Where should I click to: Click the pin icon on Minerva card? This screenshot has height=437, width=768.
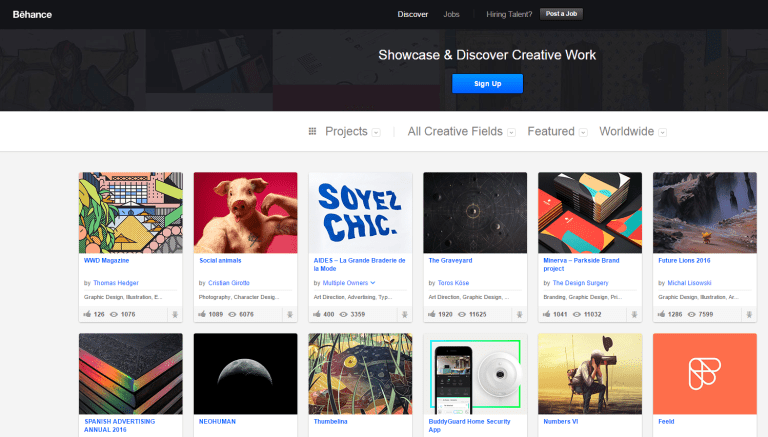(634, 315)
